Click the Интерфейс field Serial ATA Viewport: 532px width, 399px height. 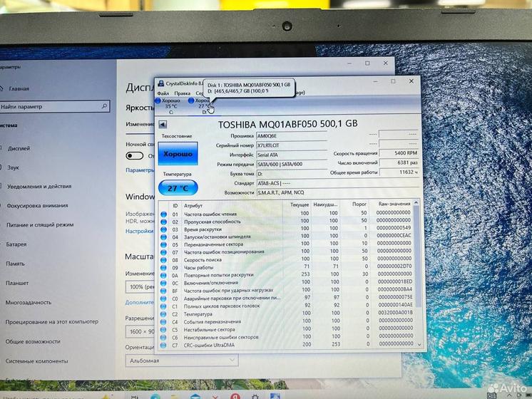pyautogui.click(x=291, y=155)
